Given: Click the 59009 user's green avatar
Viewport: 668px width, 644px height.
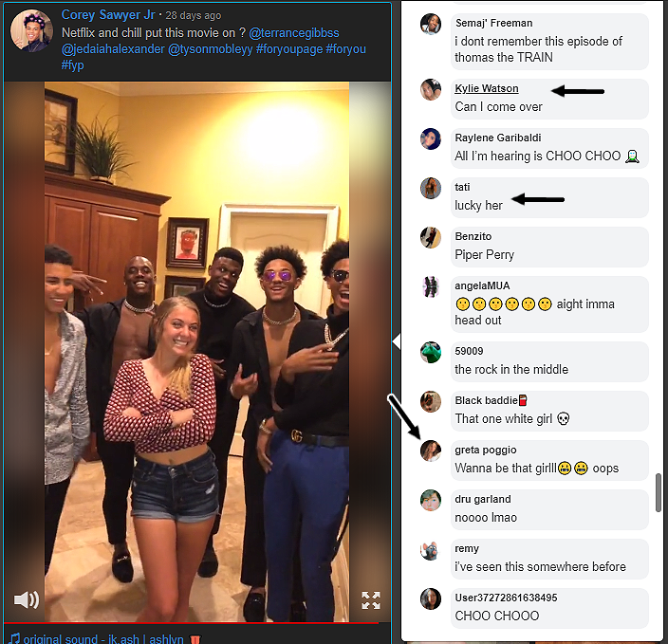Looking at the screenshot, I should tap(431, 352).
